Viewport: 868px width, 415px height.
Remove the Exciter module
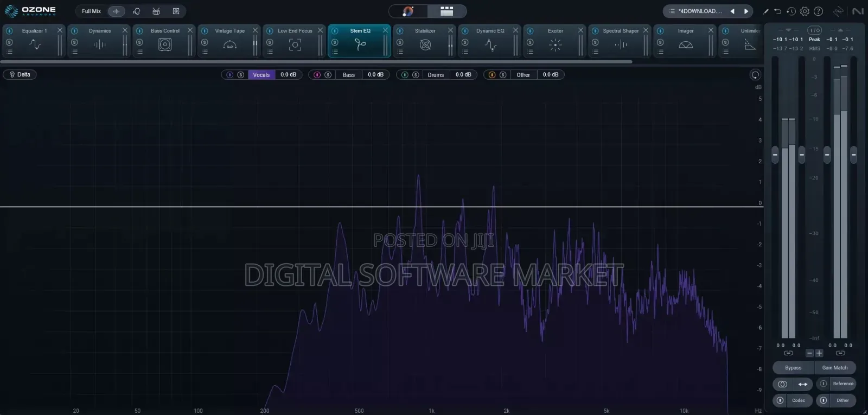click(580, 30)
